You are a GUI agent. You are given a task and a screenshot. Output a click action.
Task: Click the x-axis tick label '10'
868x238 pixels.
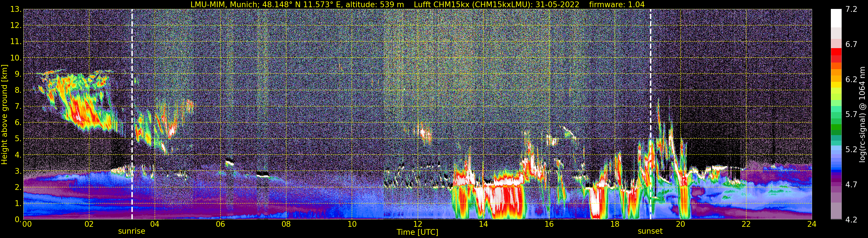coord(352,224)
